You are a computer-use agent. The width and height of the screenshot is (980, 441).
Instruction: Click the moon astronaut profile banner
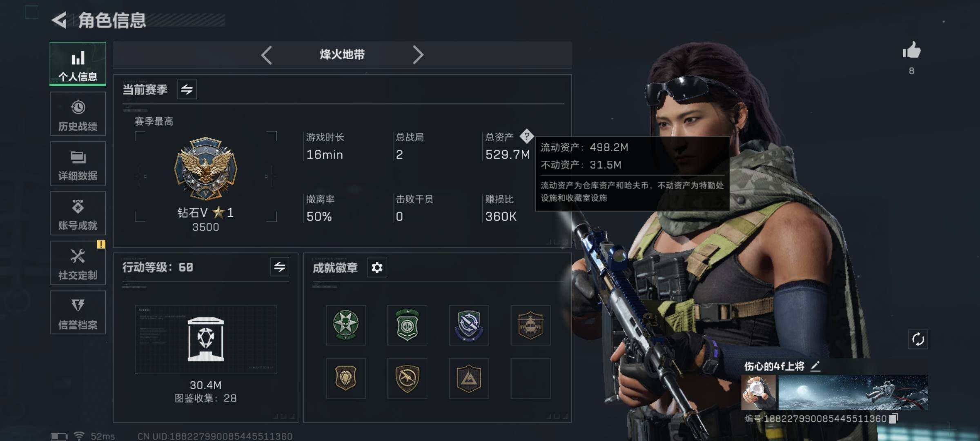[x=853, y=392]
